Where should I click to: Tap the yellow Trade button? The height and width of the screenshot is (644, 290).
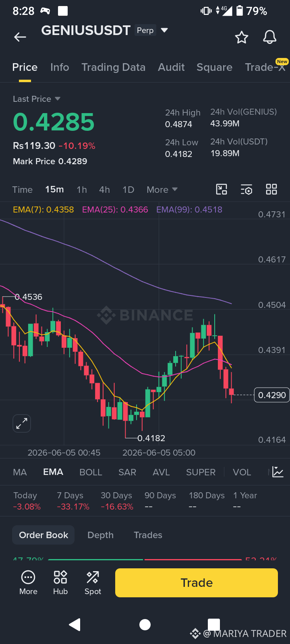pos(197,582)
